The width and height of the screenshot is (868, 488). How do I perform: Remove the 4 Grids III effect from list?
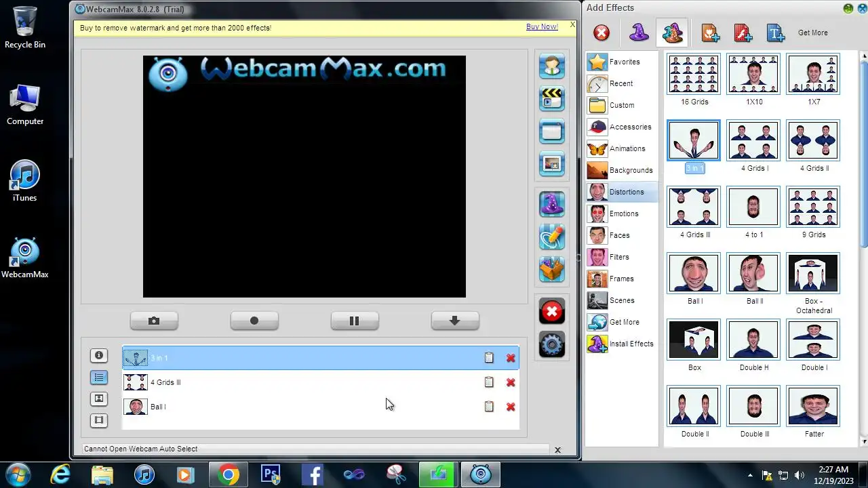[x=511, y=382]
